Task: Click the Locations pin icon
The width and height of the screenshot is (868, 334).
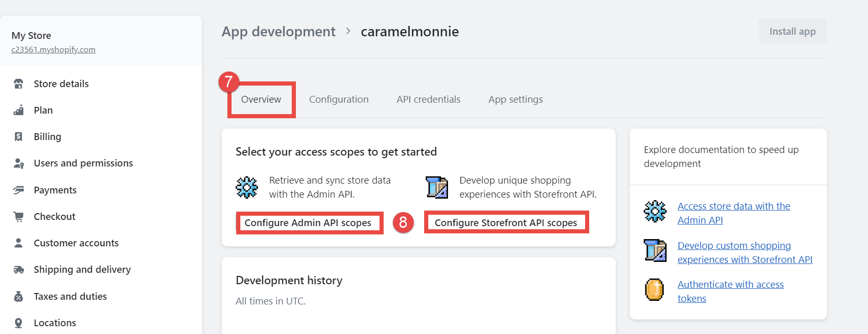Action: 19,323
